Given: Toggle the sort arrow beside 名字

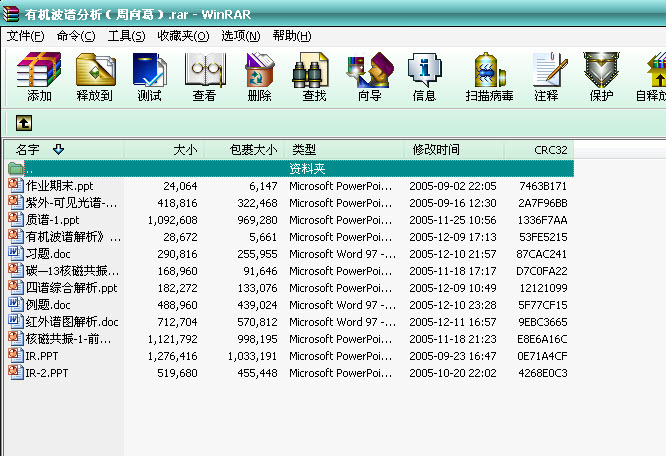Looking at the screenshot, I should [58, 149].
